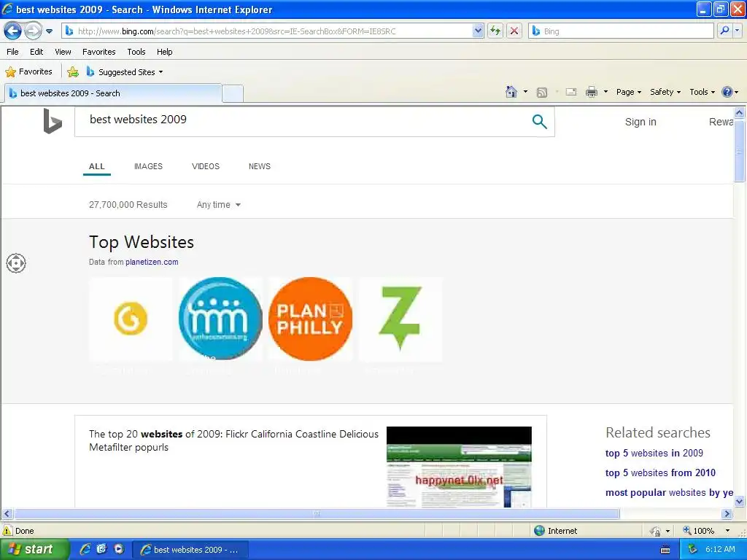The width and height of the screenshot is (747, 560).
Task: Click the Read Mail icon
Action: 571,92
